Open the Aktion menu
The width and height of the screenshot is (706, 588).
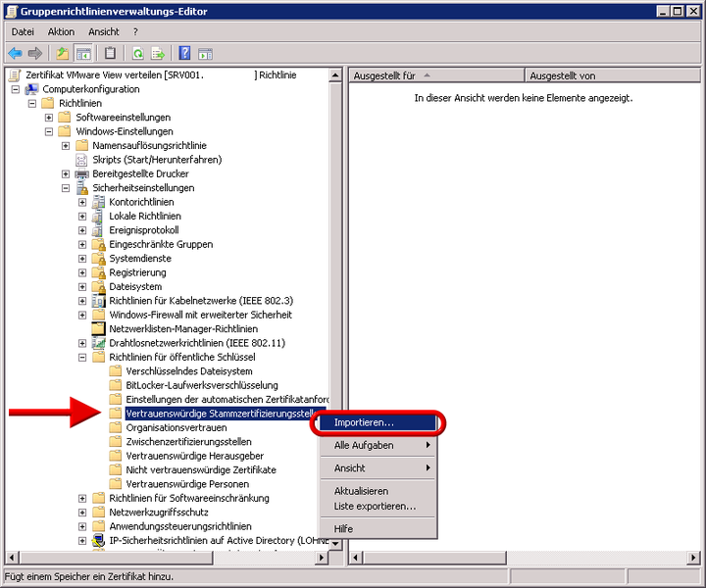pos(61,31)
